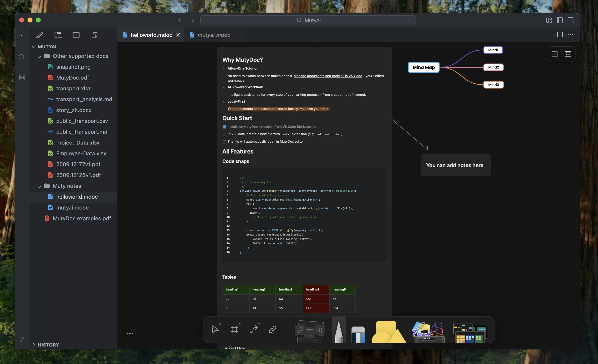Click the red table cell with 222
The image size is (598, 364).
[315, 308]
